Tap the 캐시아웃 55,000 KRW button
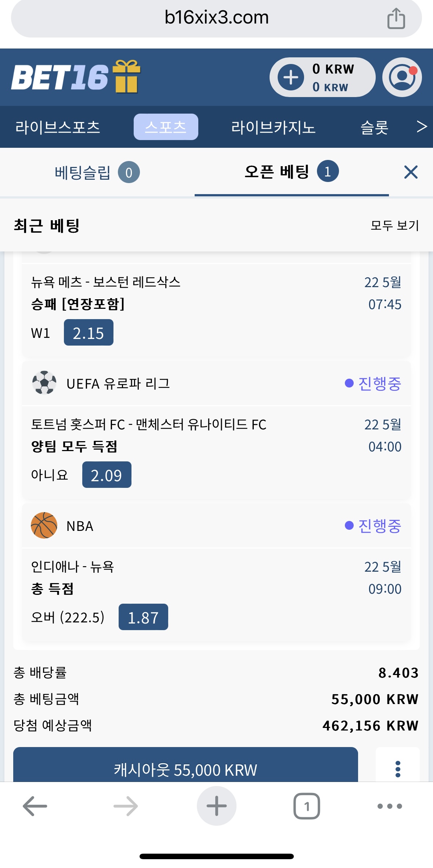433x868 pixels. coord(185,765)
